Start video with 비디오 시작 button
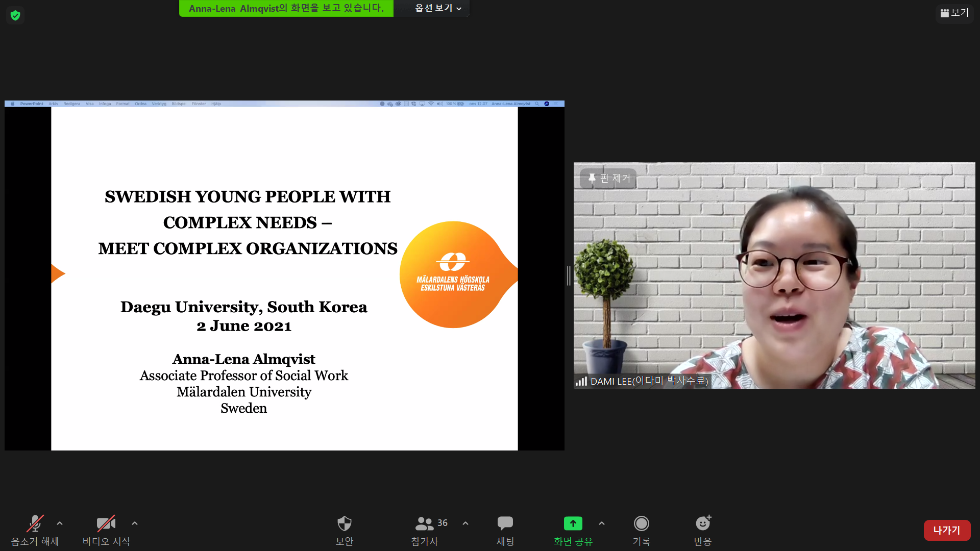The height and width of the screenshot is (551, 980). click(x=106, y=530)
